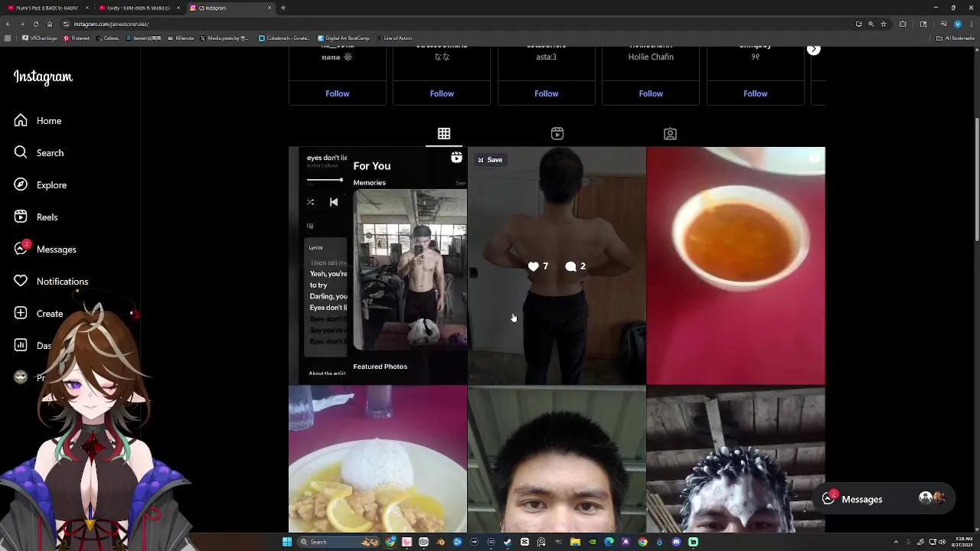Open the Milanote bookmark
This screenshot has height=551, width=980.
[x=181, y=37]
